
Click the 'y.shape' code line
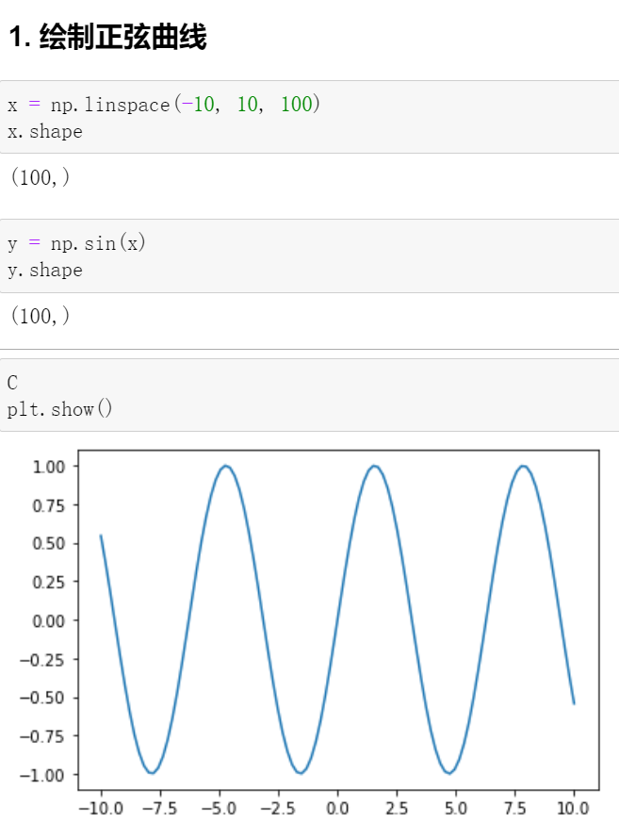pyautogui.click(x=45, y=271)
